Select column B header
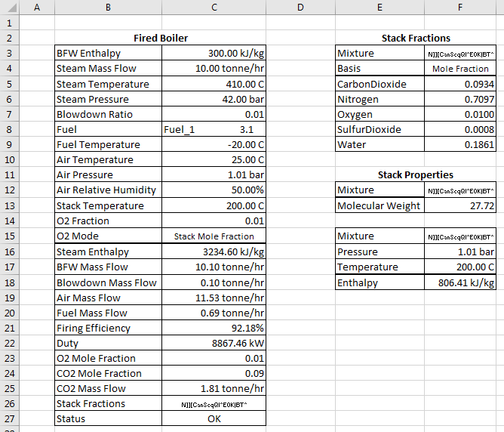The height and width of the screenshot is (432, 504). 108,7
